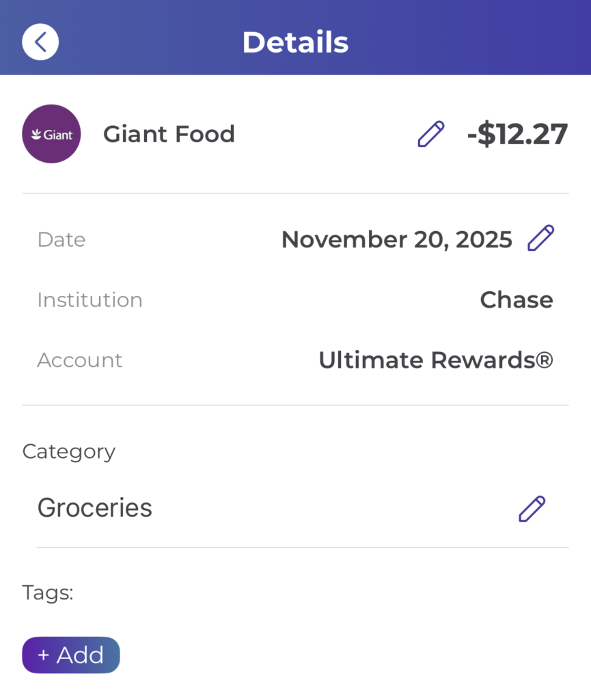Select the November 20, 2025 date value
Viewport: 591px width, 700px height.
tap(396, 239)
